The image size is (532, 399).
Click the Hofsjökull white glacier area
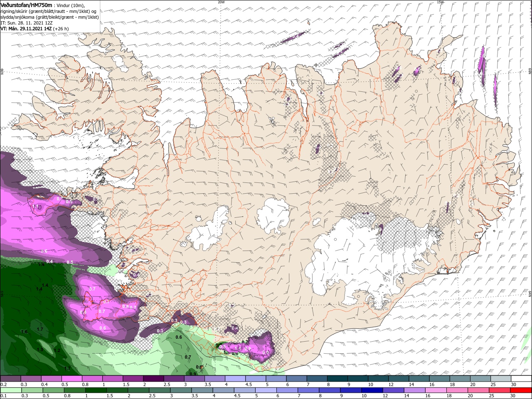(273, 215)
